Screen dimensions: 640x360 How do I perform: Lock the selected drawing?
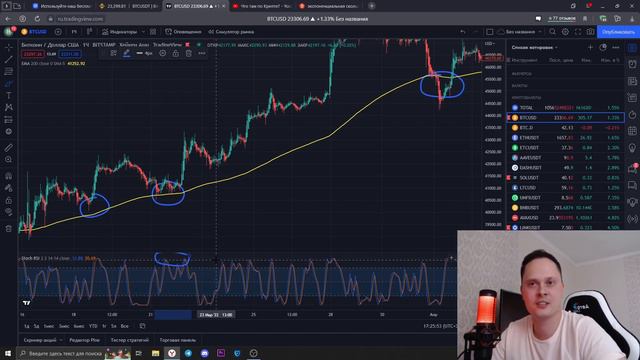tap(176, 53)
